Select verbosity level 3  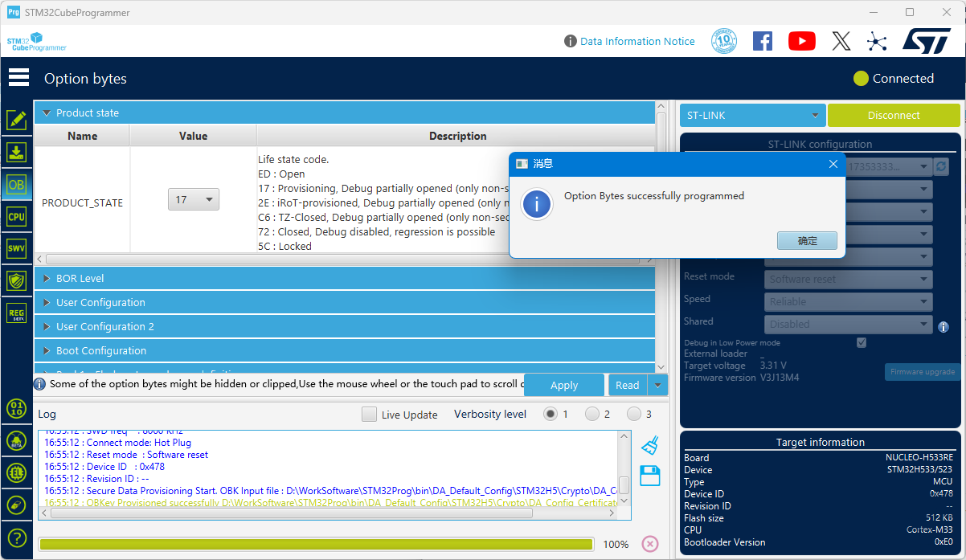click(634, 414)
